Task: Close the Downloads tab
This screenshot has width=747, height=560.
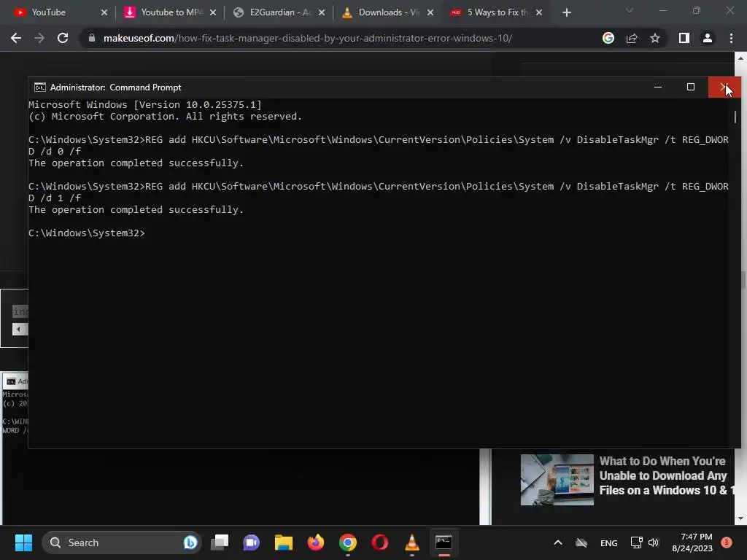Action: coord(430,12)
